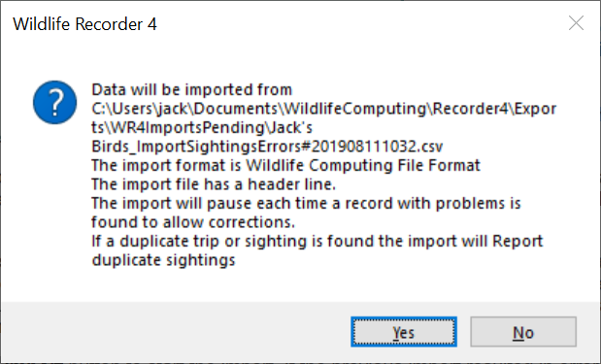Click the 'import will pause each time' line
Image resolution: width=601 pixels, height=364 pixels.
(306, 204)
